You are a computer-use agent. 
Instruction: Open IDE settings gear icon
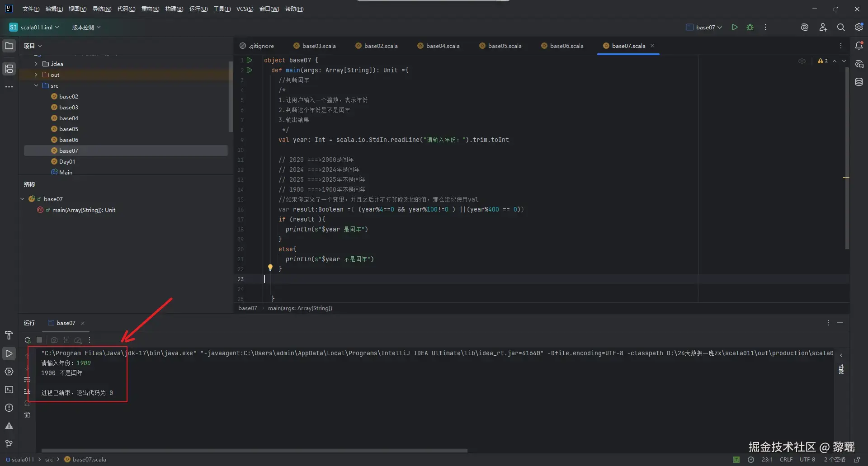coord(859,27)
